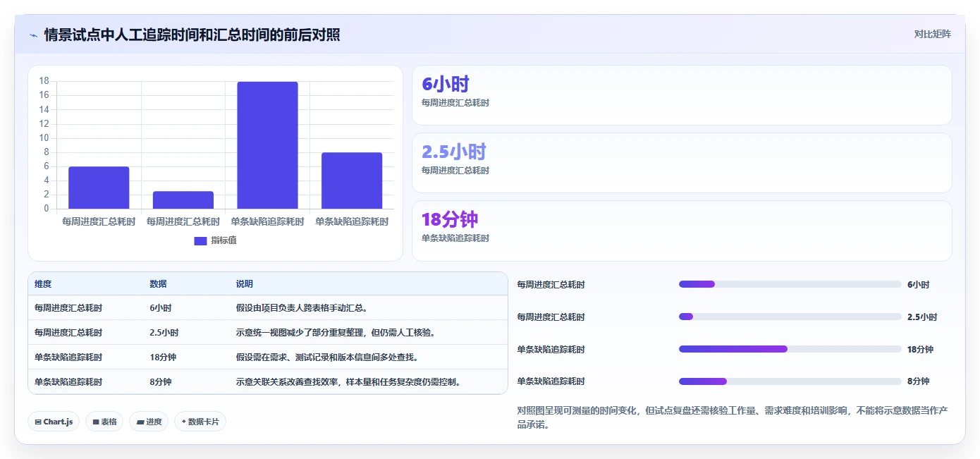
Task: Click the chart bar reaching value 6
Action: [x=99, y=188]
